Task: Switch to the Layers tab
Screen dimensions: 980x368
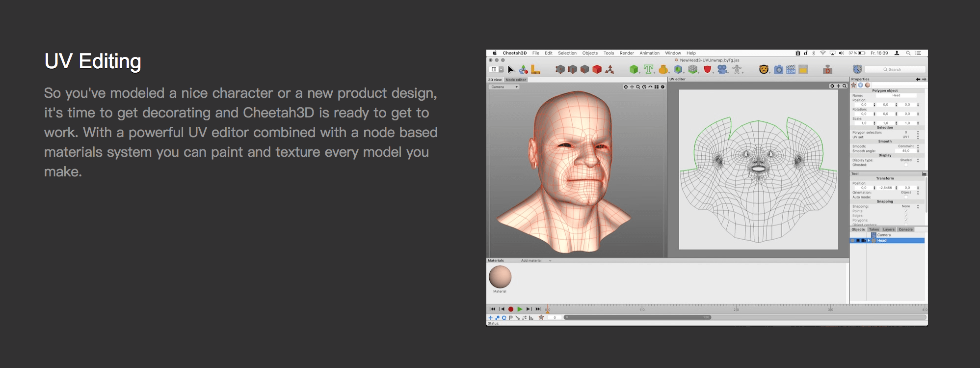Action: 889,229
